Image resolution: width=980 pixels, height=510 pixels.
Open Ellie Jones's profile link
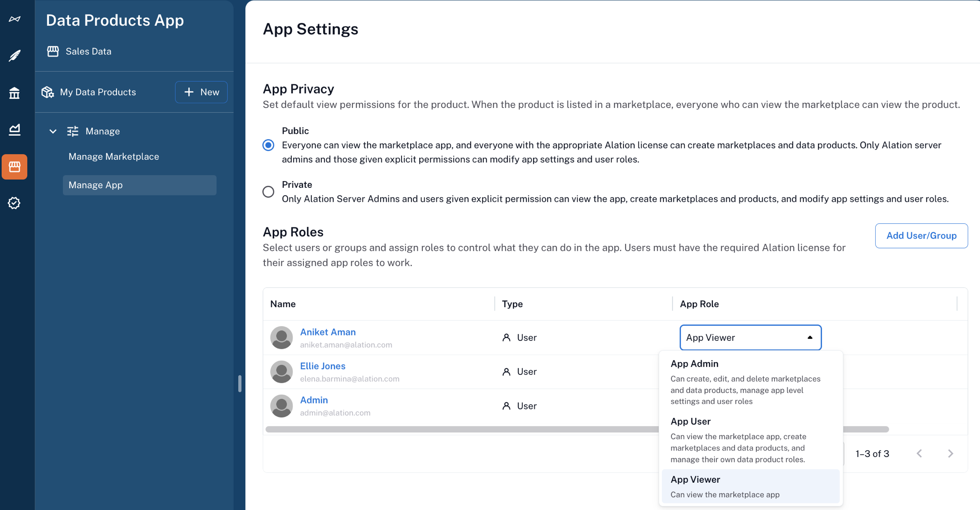pyautogui.click(x=323, y=366)
